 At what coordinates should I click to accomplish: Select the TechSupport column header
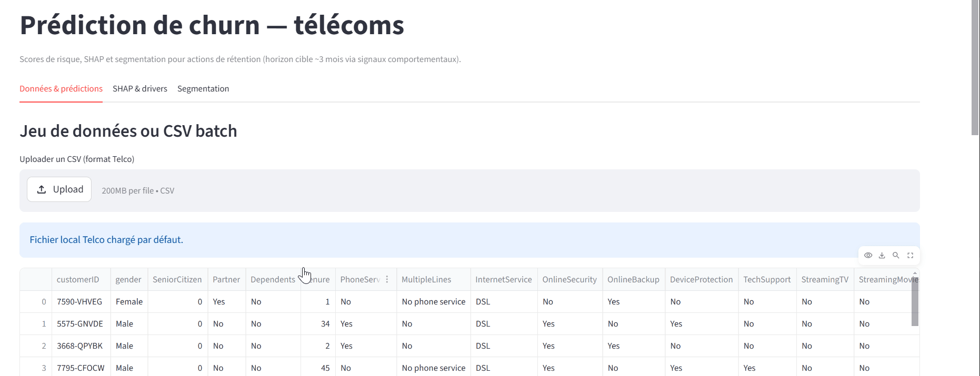(x=767, y=280)
